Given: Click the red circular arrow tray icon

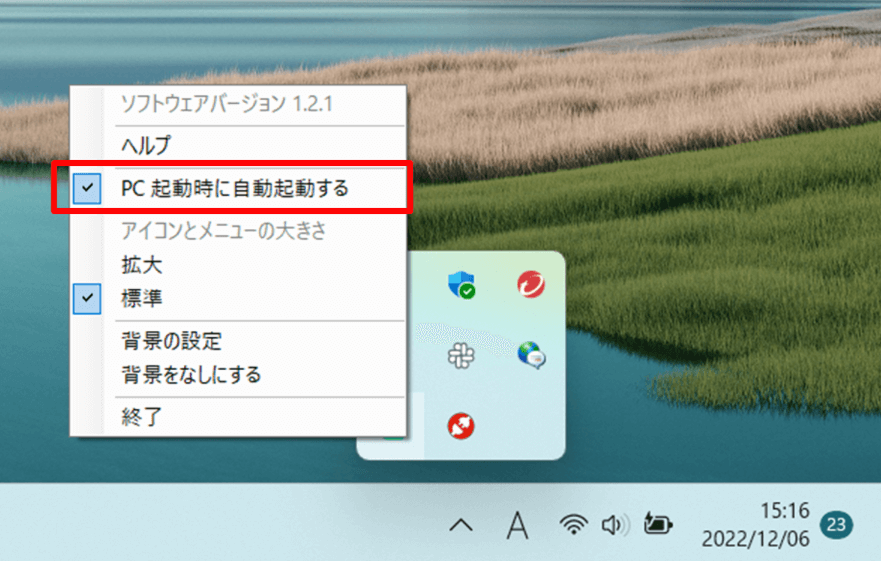Looking at the screenshot, I should 461,426.
